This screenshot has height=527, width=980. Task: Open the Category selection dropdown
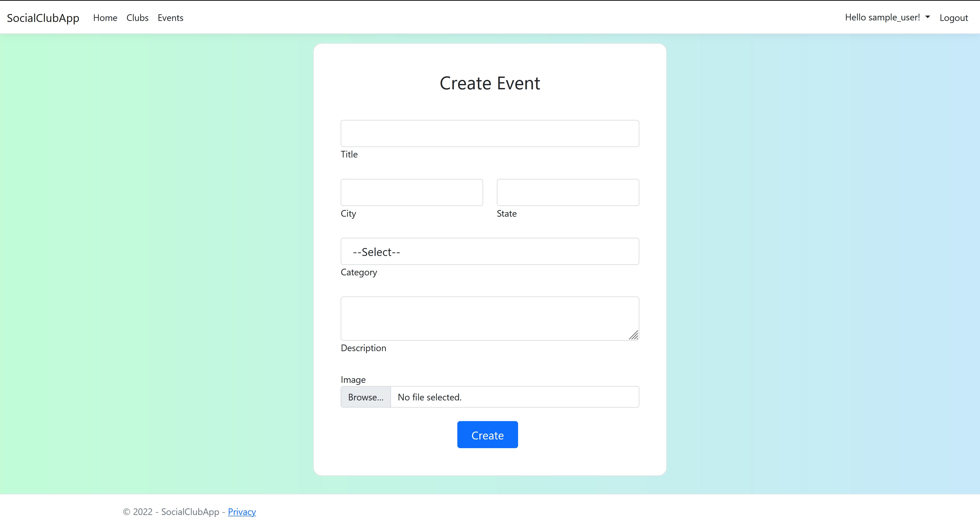click(x=490, y=252)
